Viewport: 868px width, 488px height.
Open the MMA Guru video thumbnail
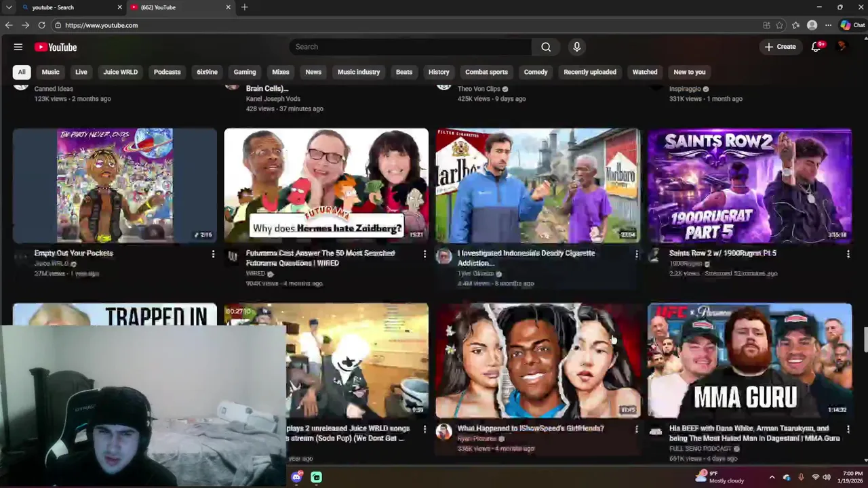point(749,360)
